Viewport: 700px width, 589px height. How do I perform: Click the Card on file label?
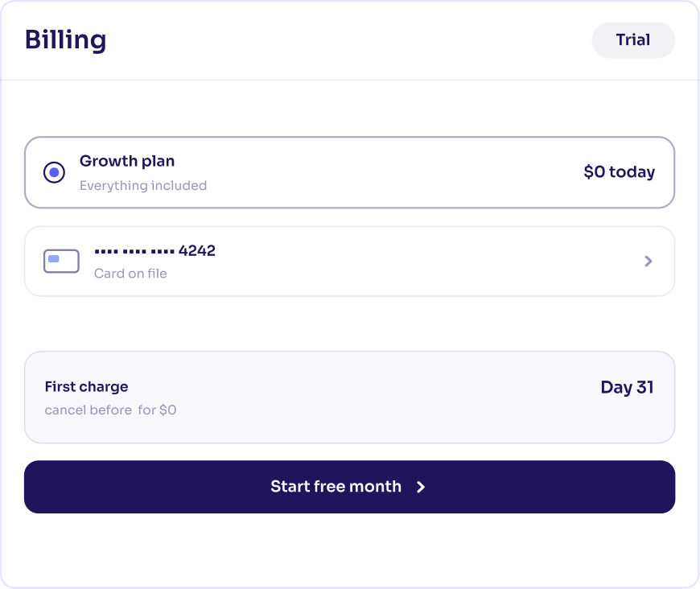[x=130, y=274]
